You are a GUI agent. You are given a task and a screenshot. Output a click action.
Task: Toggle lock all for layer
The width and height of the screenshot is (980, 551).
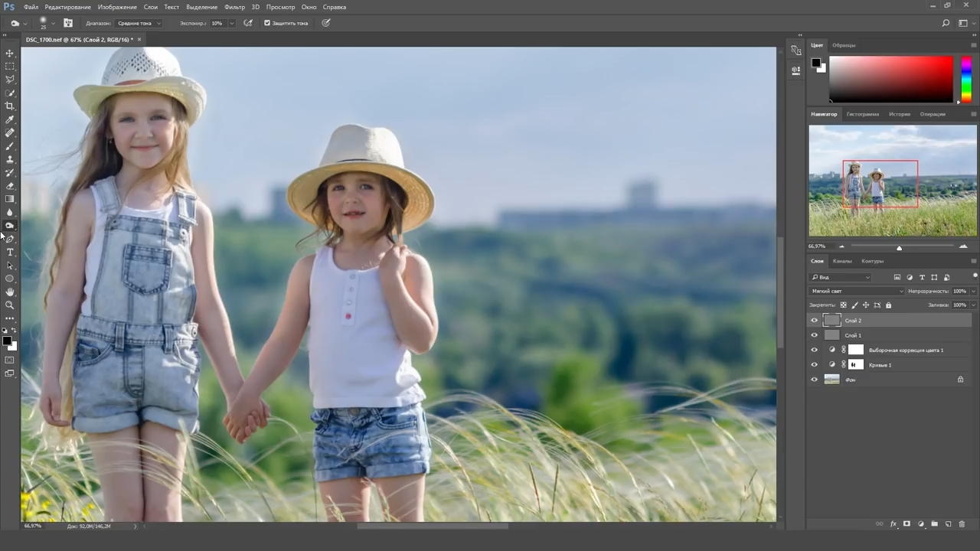click(888, 305)
